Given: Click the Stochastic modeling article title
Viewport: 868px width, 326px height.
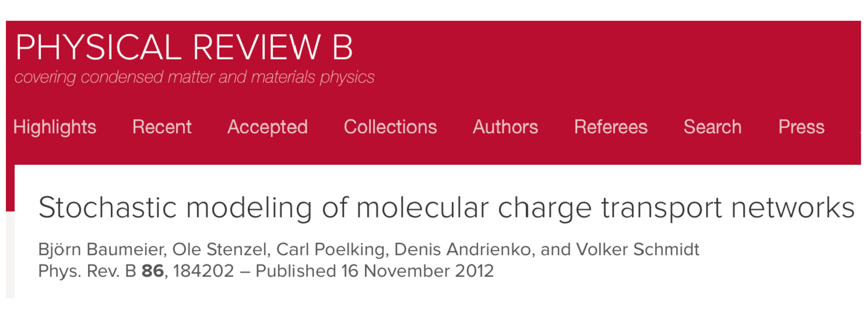Looking at the screenshot, I should pyautogui.click(x=446, y=208).
